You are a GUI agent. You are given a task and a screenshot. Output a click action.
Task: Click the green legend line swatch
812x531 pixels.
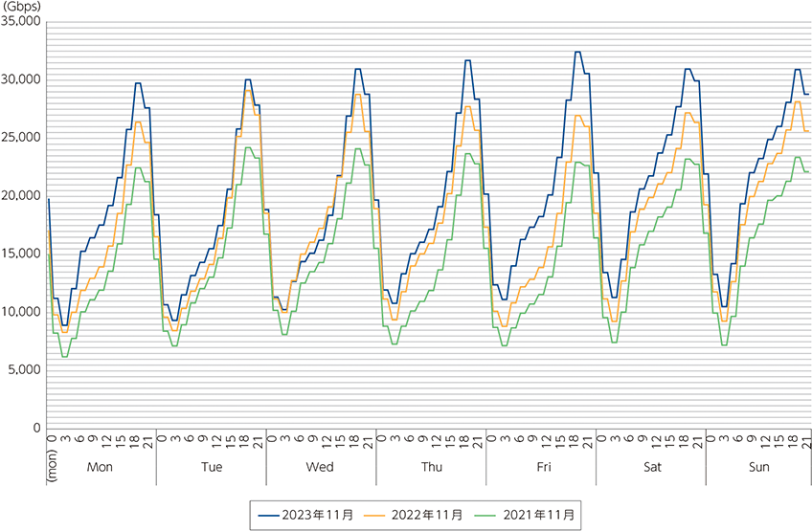click(x=496, y=515)
